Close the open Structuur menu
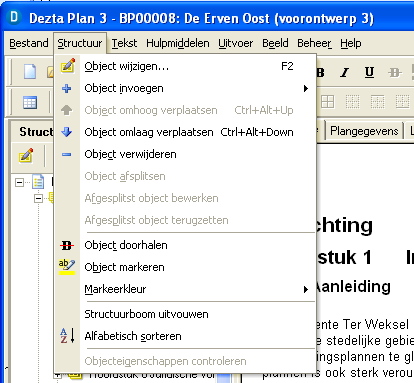The image size is (414, 383). [x=80, y=43]
